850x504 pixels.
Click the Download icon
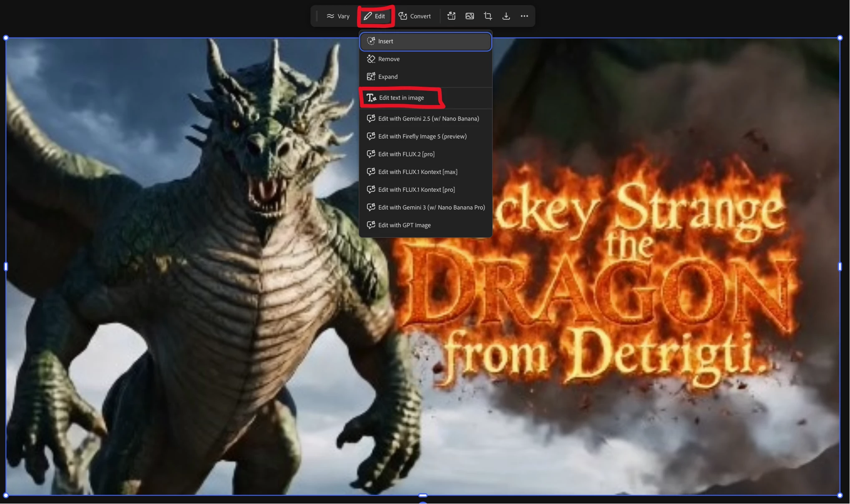tap(506, 16)
